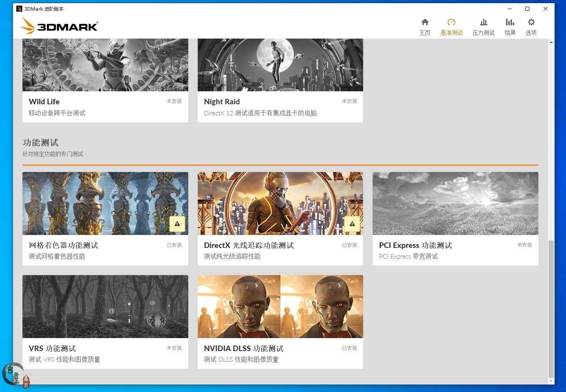
Task: Minimize the 3DMark window
Action: tap(510, 9)
